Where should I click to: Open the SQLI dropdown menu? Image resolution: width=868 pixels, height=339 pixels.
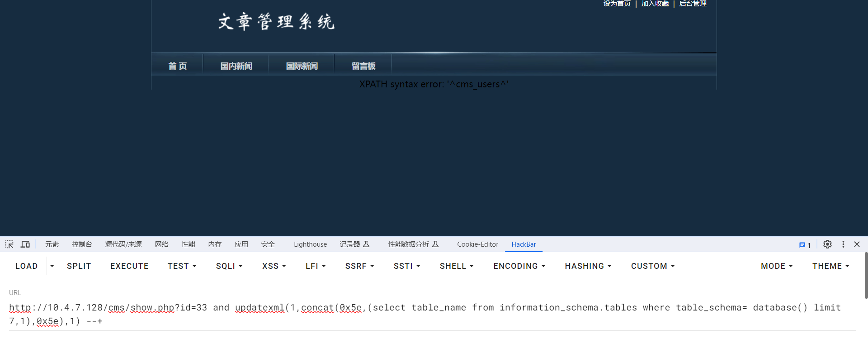coord(229,266)
